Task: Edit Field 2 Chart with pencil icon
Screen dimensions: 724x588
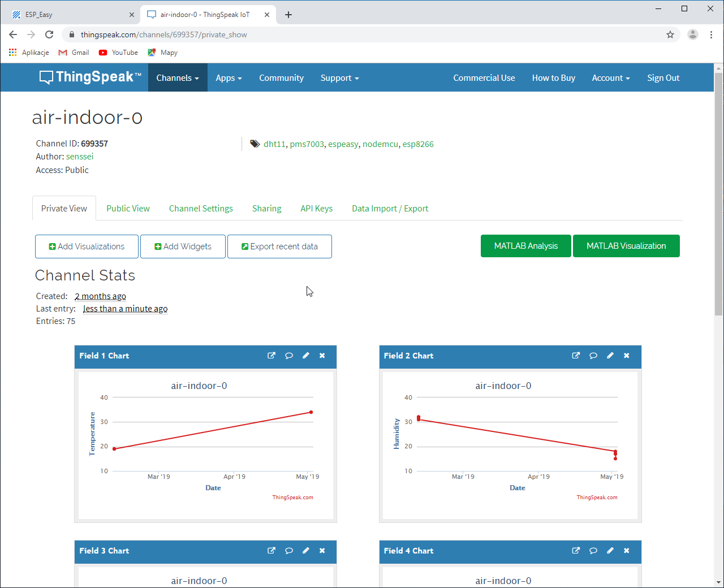Action: click(610, 356)
